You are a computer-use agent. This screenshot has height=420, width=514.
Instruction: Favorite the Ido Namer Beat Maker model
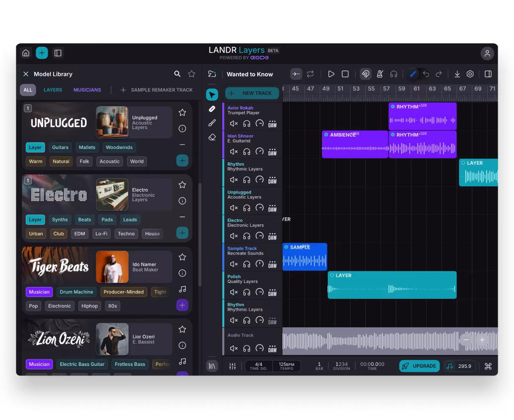(182, 257)
